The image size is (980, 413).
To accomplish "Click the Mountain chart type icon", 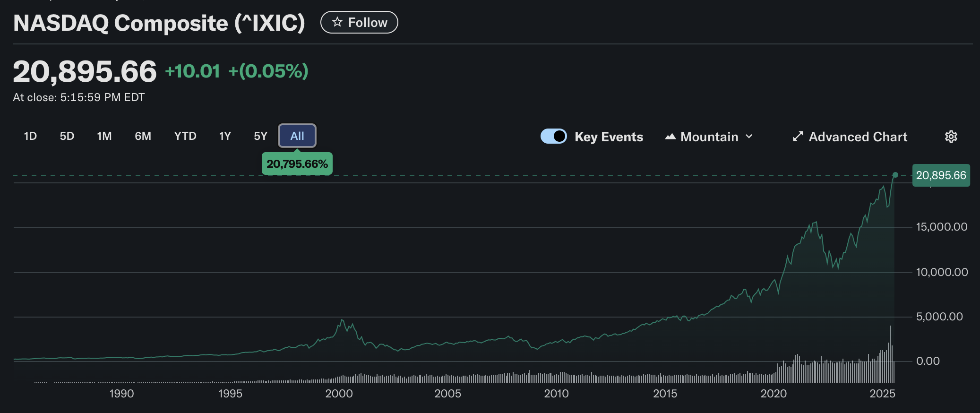I will 670,137.
